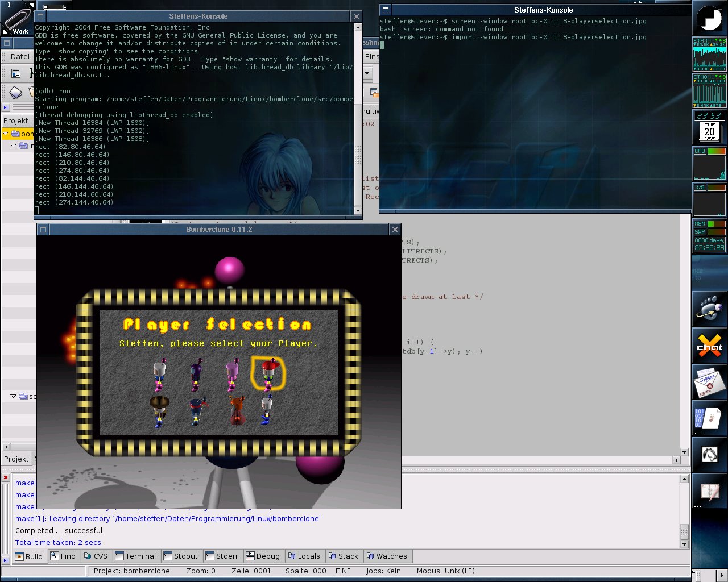
Task: Open the dock clock applet at top
Action: coord(709,18)
